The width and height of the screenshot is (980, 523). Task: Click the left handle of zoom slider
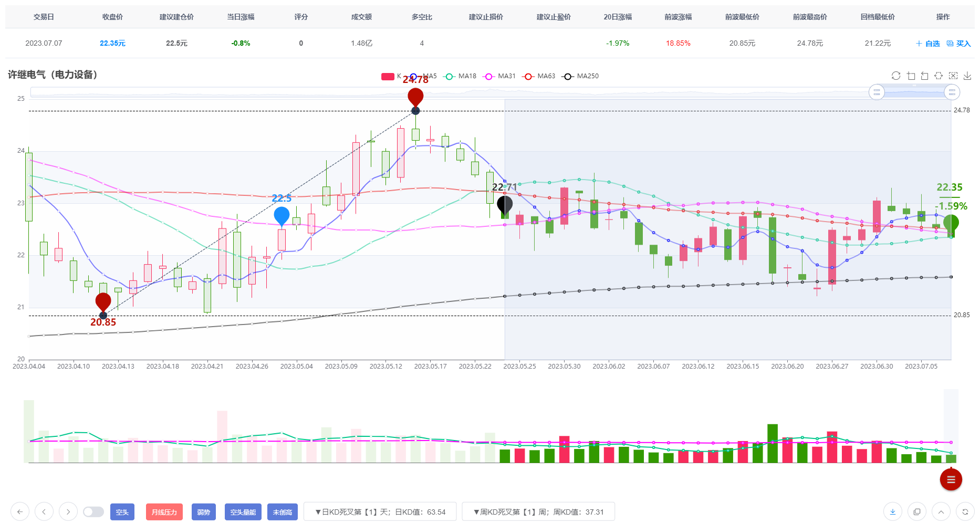[877, 92]
